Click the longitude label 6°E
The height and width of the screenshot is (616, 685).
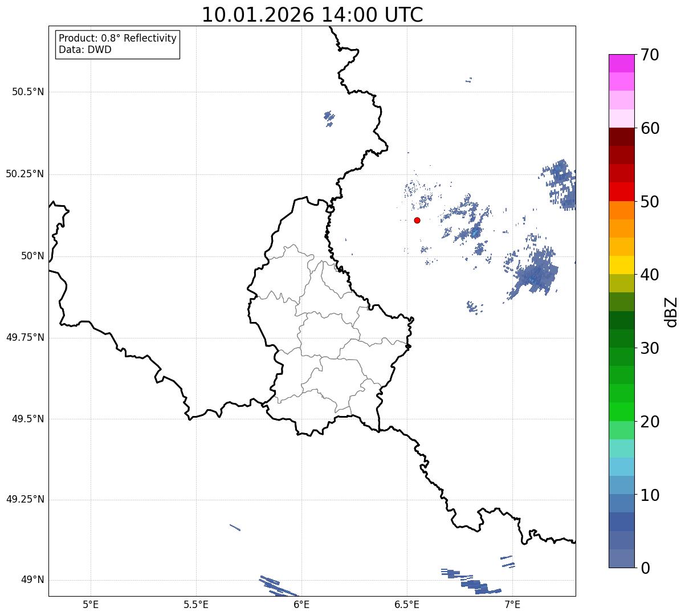pos(301,605)
